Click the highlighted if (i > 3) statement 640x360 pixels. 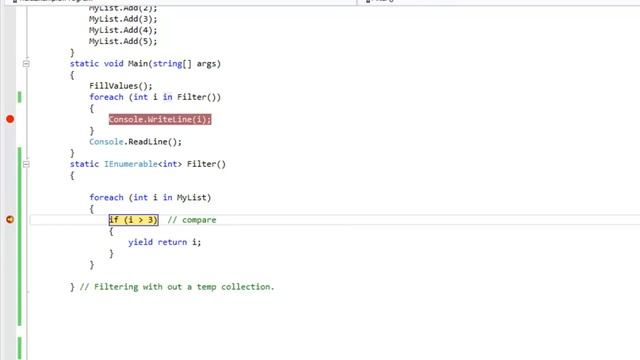tap(133, 220)
